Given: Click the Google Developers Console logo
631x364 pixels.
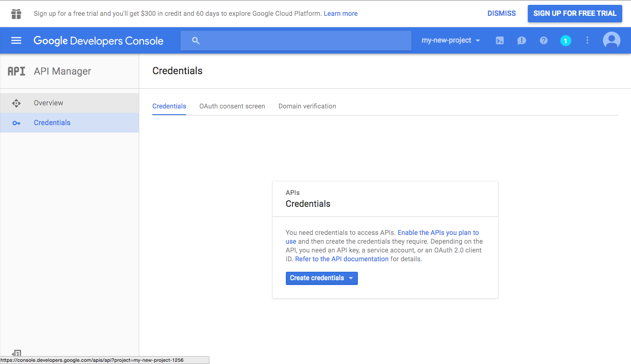Looking at the screenshot, I should point(98,41).
